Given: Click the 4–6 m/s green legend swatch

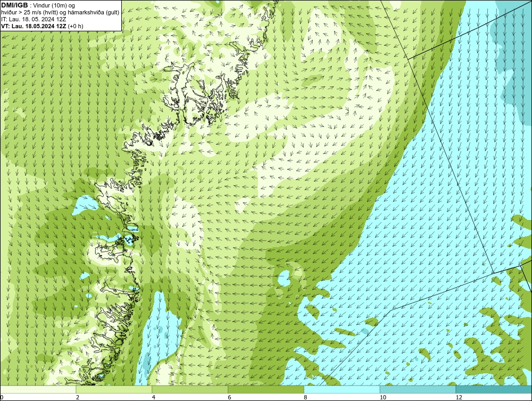Looking at the screenshot, I should click(190, 389).
